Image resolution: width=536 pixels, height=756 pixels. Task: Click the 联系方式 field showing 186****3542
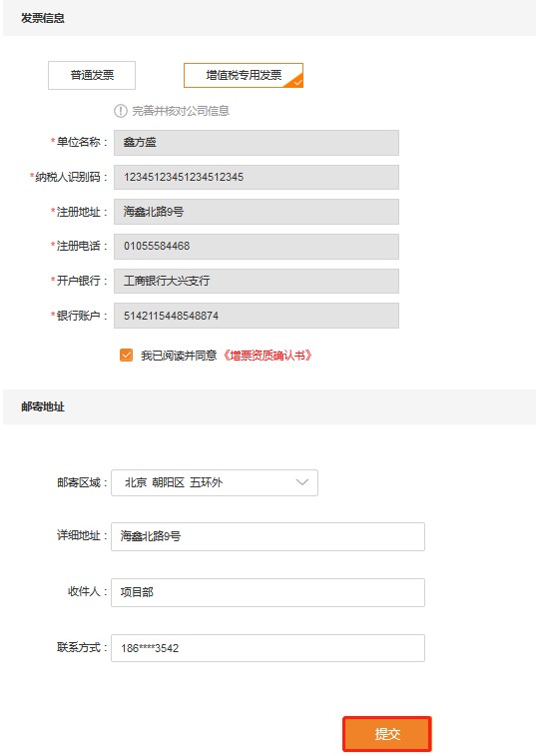pos(268,648)
